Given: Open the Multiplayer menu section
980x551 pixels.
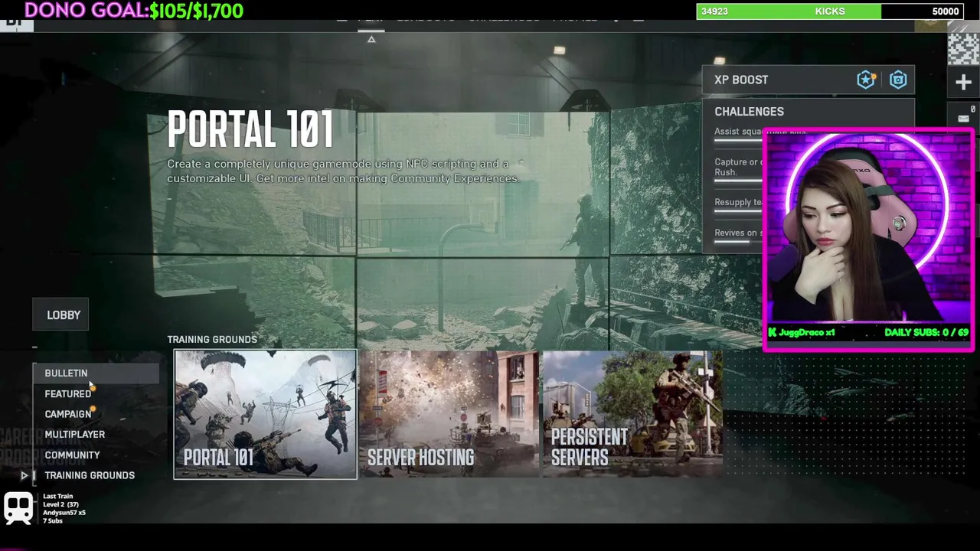Looking at the screenshot, I should pos(74,434).
